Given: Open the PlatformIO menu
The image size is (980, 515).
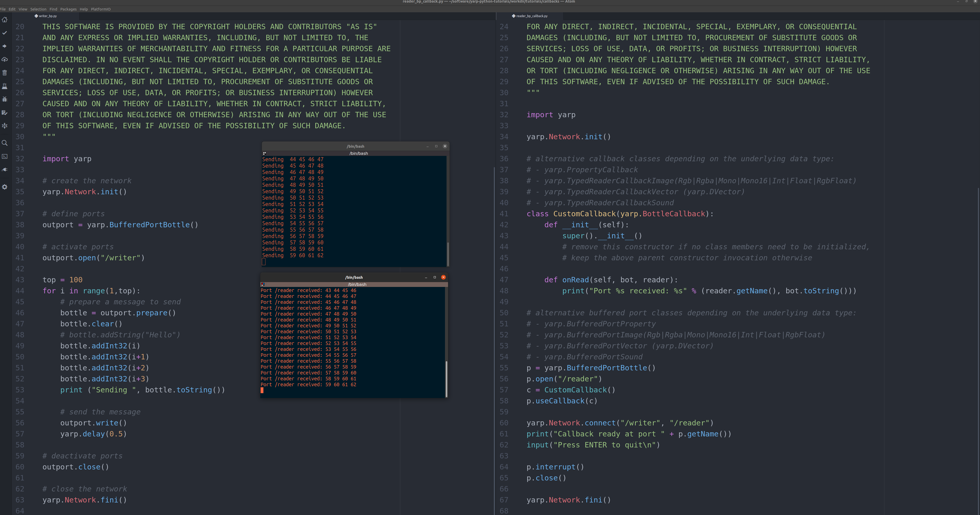Looking at the screenshot, I should point(101,9).
